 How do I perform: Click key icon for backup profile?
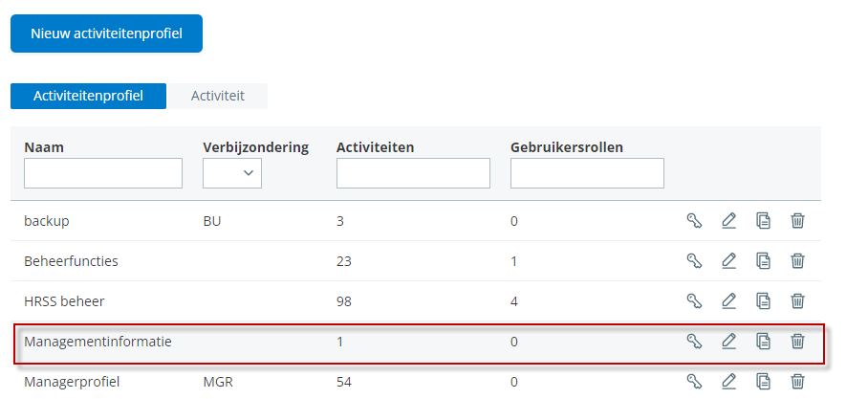[695, 221]
